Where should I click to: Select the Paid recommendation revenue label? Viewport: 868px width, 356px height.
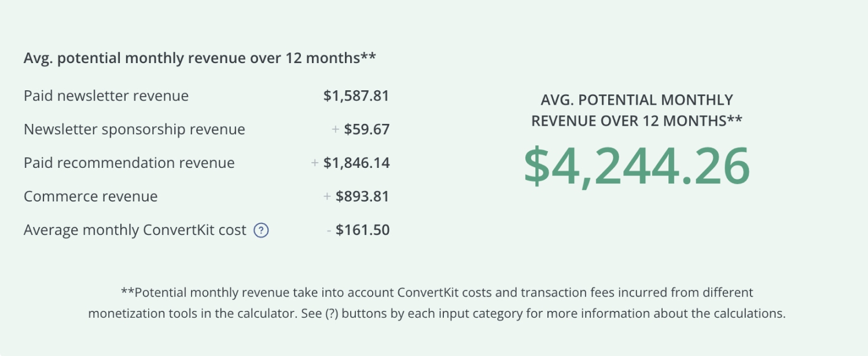point(129,163)
